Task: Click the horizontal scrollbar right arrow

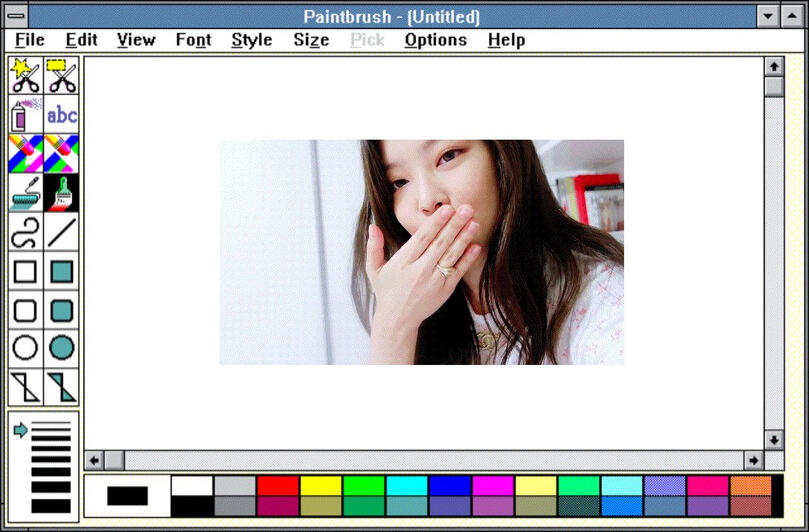Action: pyautogui.click(x=752, y=460)
